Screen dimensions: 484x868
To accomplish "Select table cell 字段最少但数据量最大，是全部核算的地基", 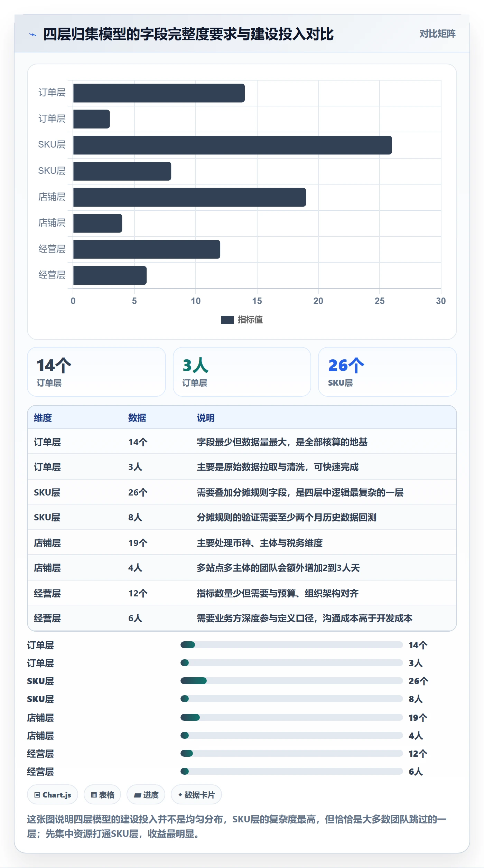I will [x=282, y=442].
